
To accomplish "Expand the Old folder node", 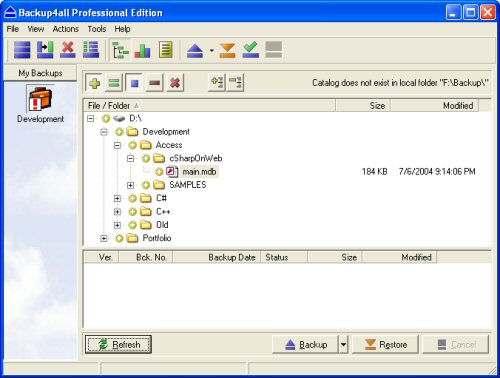I will (117, 225).
